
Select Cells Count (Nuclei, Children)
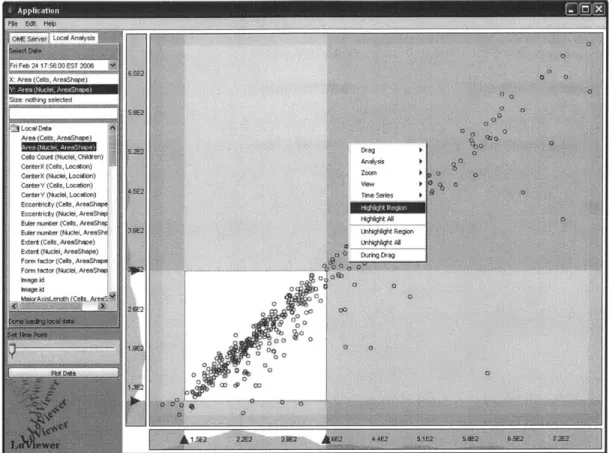coord(62,157)
